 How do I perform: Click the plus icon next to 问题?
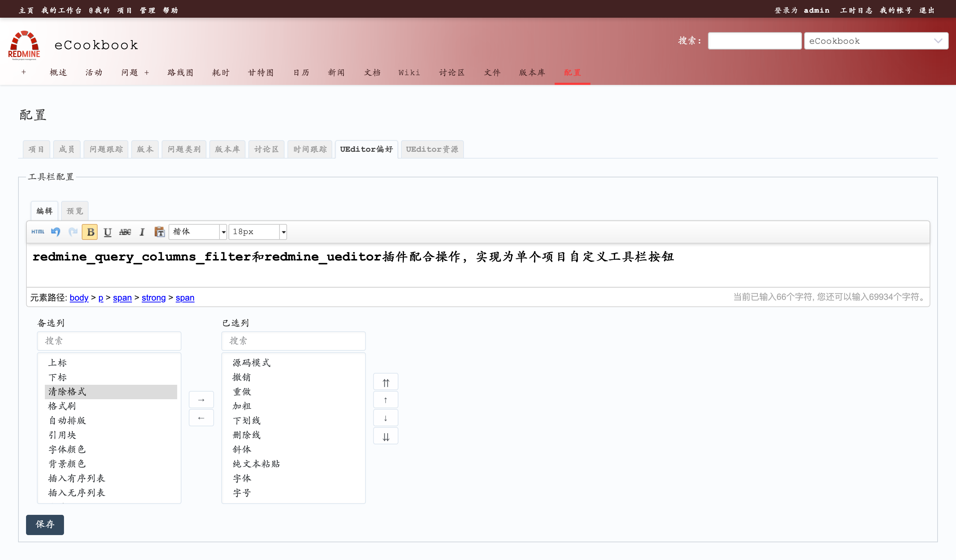coord(147,72)
